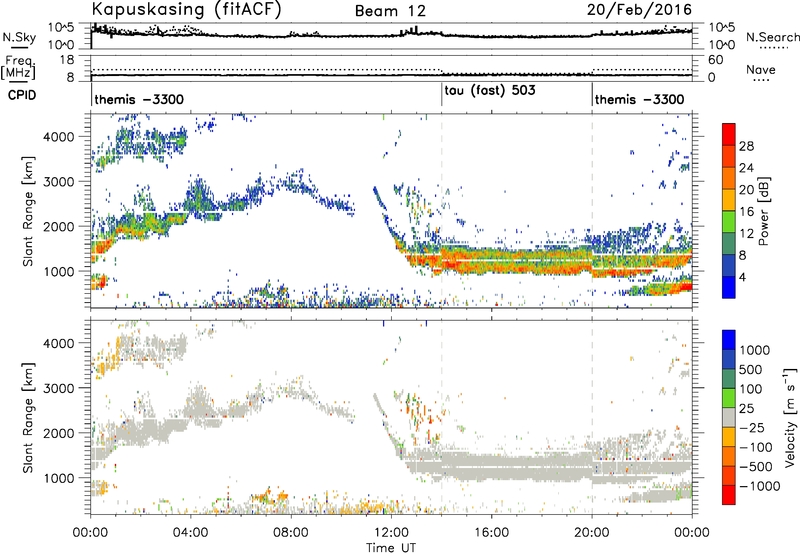Click the 16 label on Power color bar

[746, 212]
